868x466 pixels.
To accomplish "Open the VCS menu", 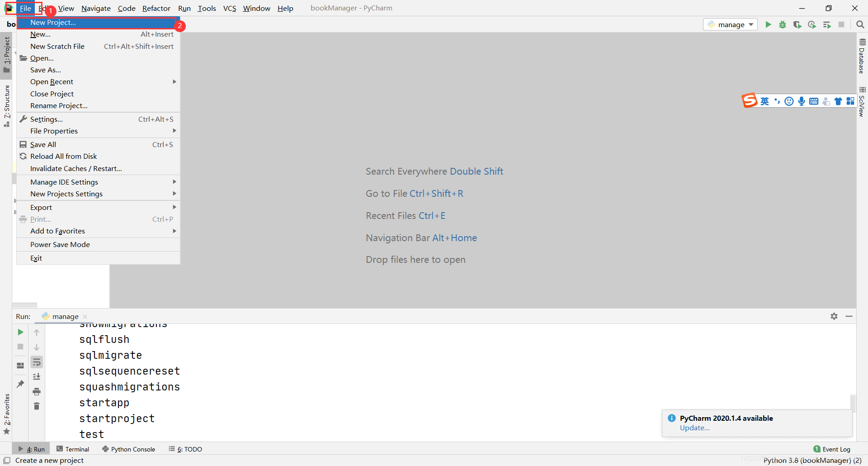I will (230, 8).
